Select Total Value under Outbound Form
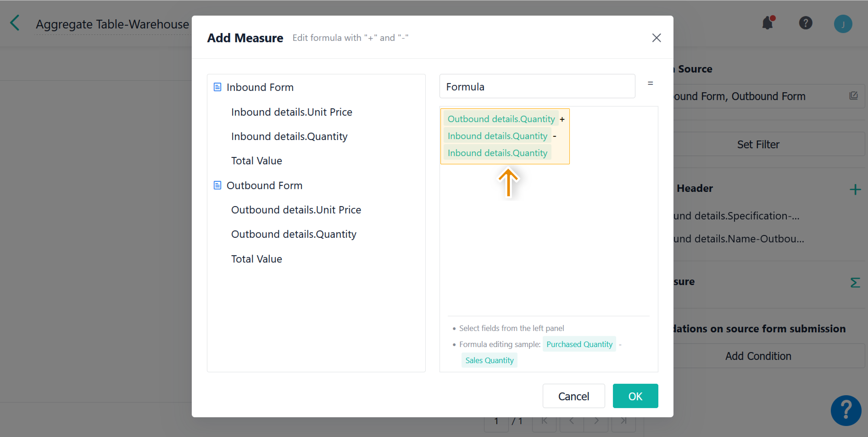 [256, 259]
